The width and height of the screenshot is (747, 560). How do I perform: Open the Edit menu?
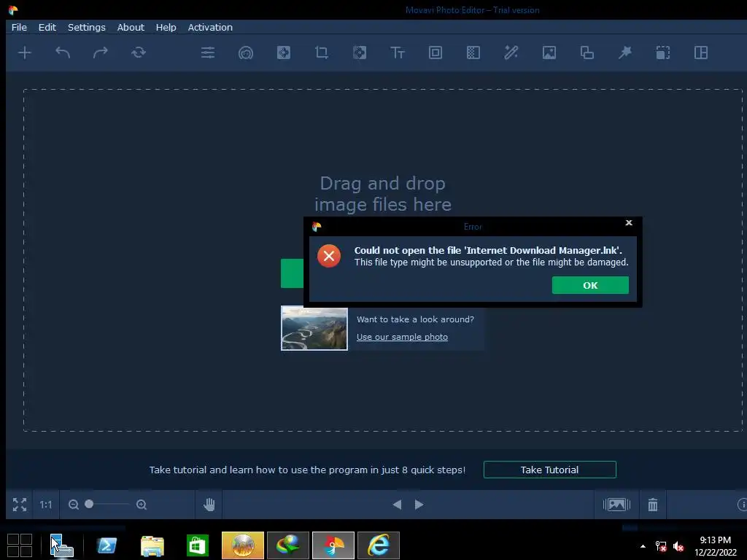(x=47, y=27)
